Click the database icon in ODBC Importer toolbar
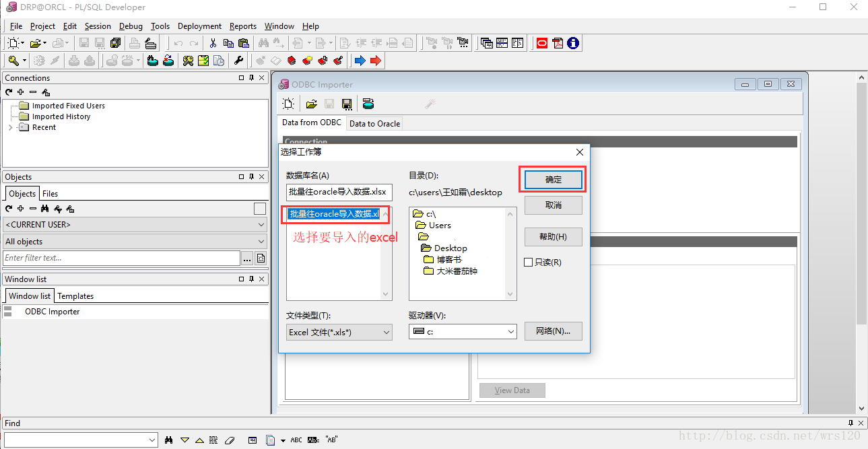The width and height of the screenshot is (868, 449). [368, 104]
